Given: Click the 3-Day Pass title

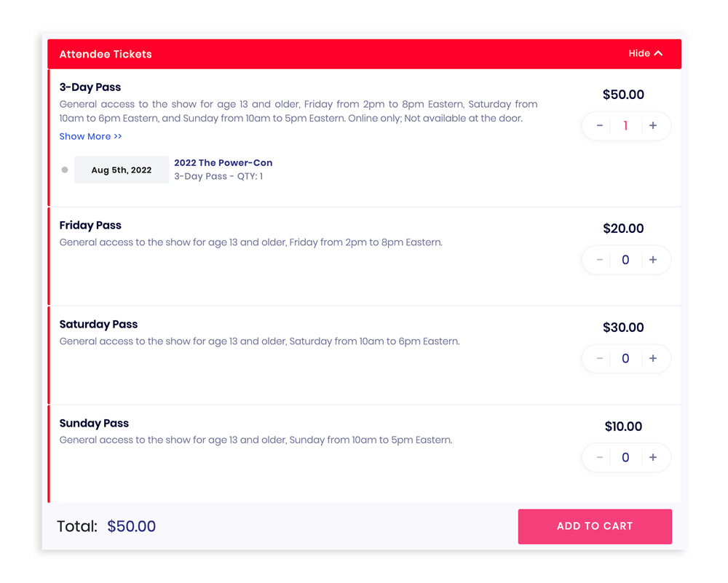Looking at the screenshot, I should (90, 87).
